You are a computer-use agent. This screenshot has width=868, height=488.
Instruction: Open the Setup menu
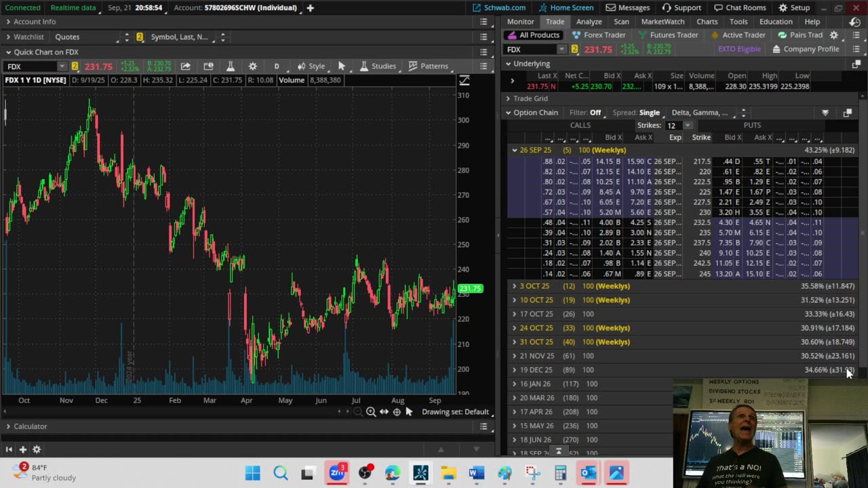point(794,7)
